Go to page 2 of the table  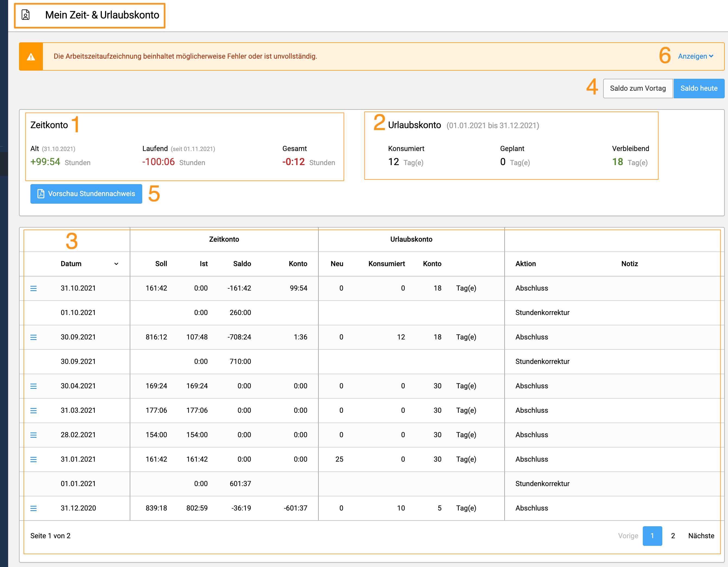pos(673,536)
